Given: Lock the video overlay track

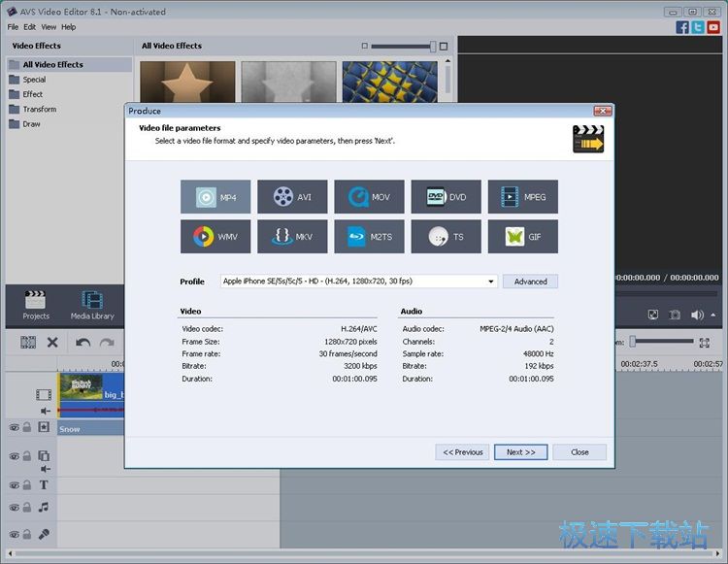Looking at the screenshot, I should (x=27, y=456).
